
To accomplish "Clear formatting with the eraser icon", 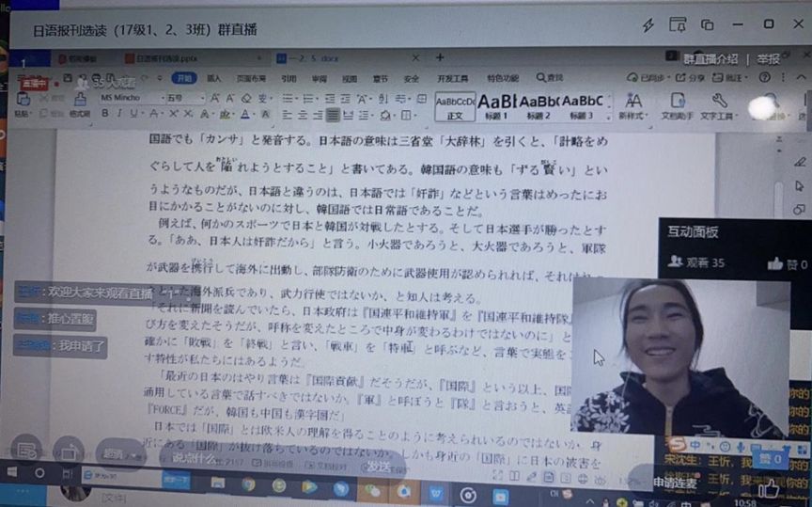I will [x=246, y=98].
